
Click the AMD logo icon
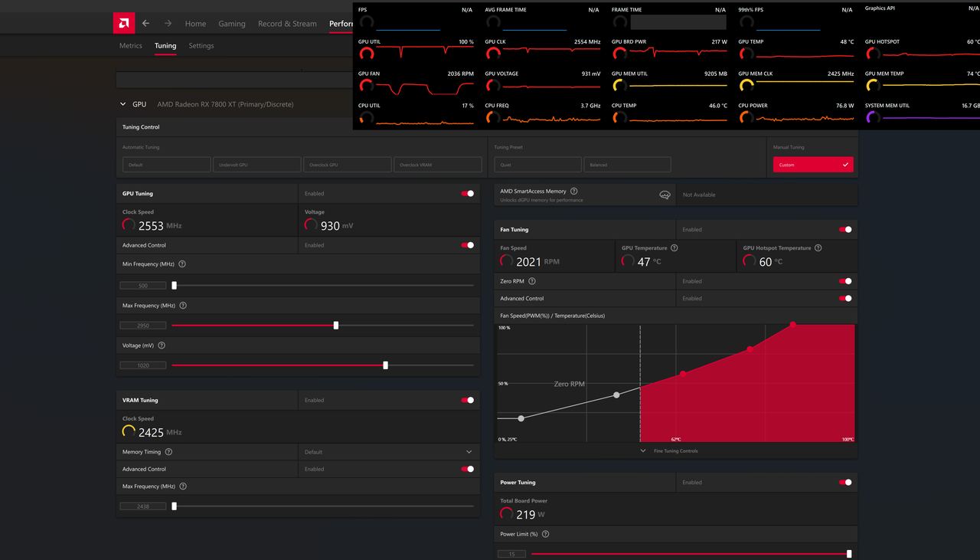click(124, 23)
